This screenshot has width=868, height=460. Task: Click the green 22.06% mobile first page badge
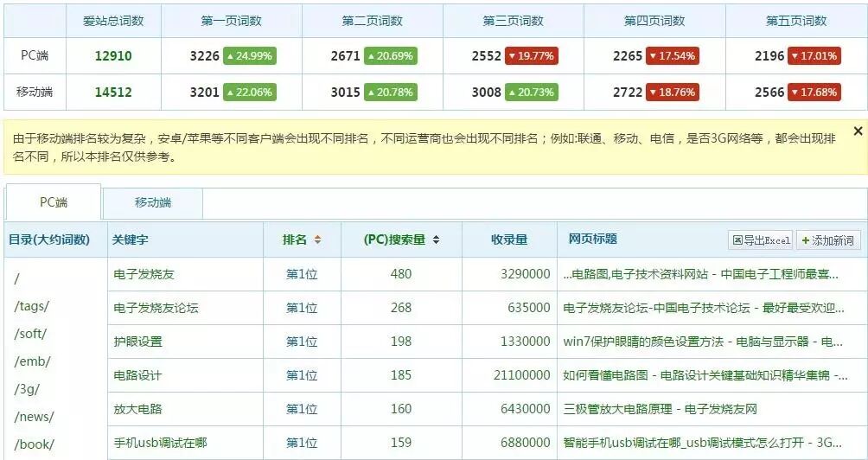coord(250,92)
